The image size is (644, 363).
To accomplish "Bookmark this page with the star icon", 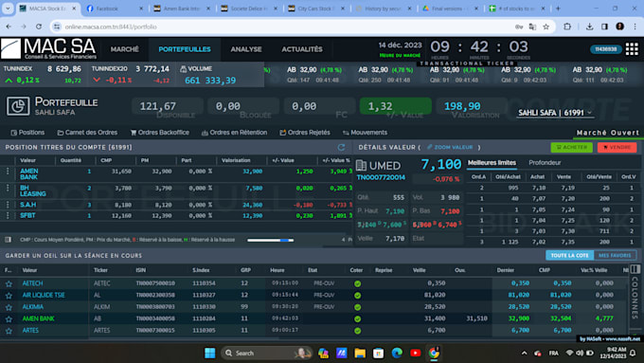I will pyautogui.click(x=546, y=27).
